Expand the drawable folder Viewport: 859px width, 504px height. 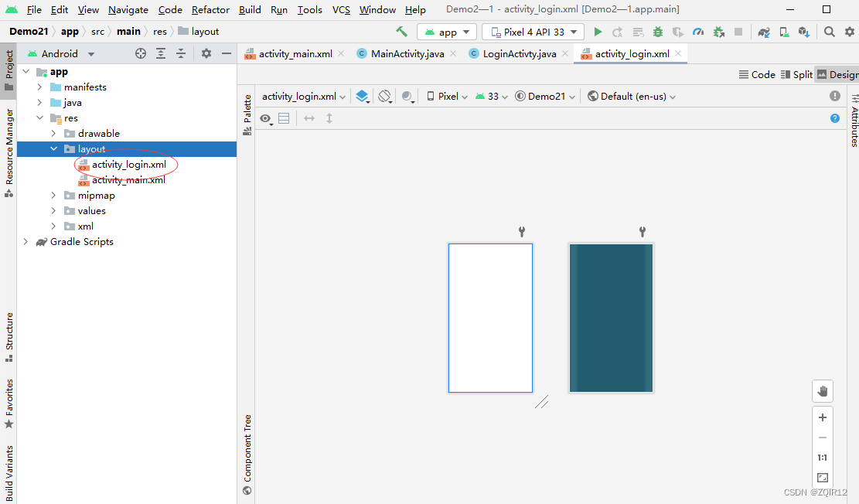point(53,133)
